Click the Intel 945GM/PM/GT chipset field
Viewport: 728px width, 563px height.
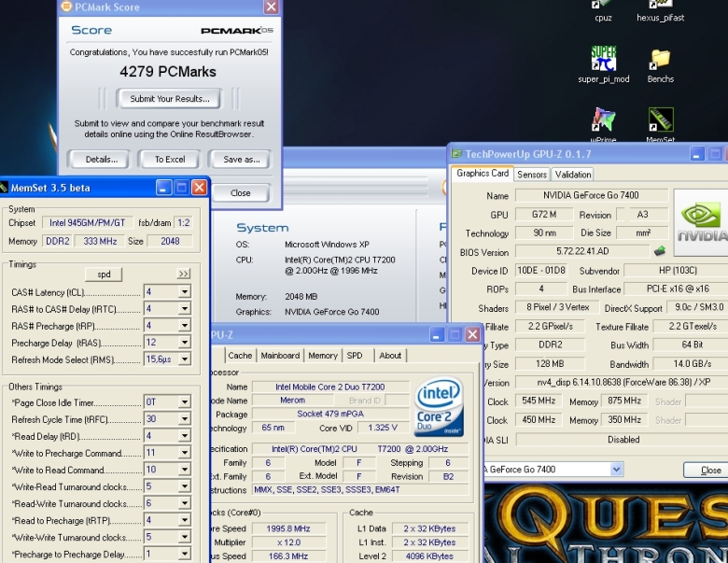point(88,222)
